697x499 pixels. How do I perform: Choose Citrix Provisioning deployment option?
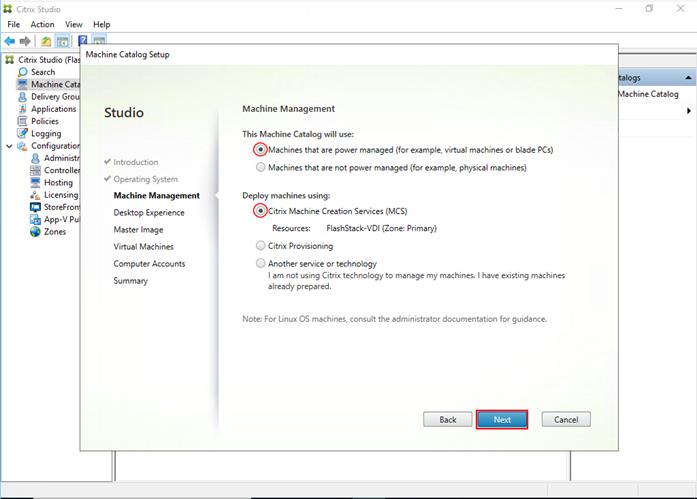[x=260, y=246]
